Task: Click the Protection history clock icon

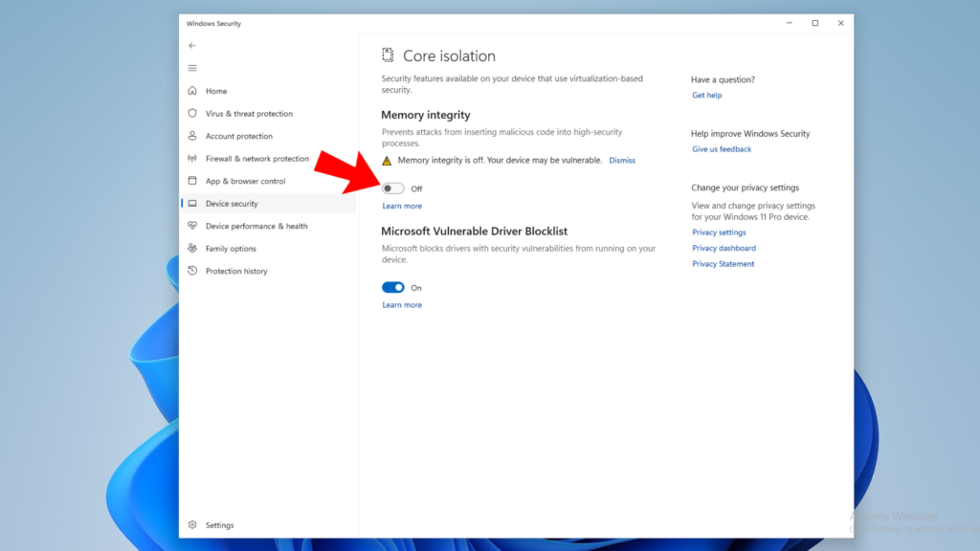Action: click(x=192, y=271)
